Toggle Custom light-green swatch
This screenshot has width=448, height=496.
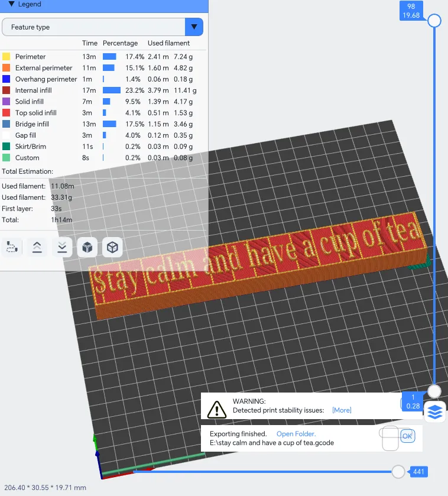click(6, 157)
